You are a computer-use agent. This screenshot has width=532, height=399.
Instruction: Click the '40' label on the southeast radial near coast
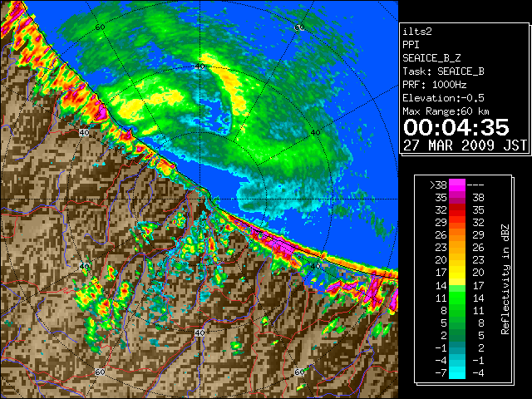pyautogui.click(x=315, y=266)
